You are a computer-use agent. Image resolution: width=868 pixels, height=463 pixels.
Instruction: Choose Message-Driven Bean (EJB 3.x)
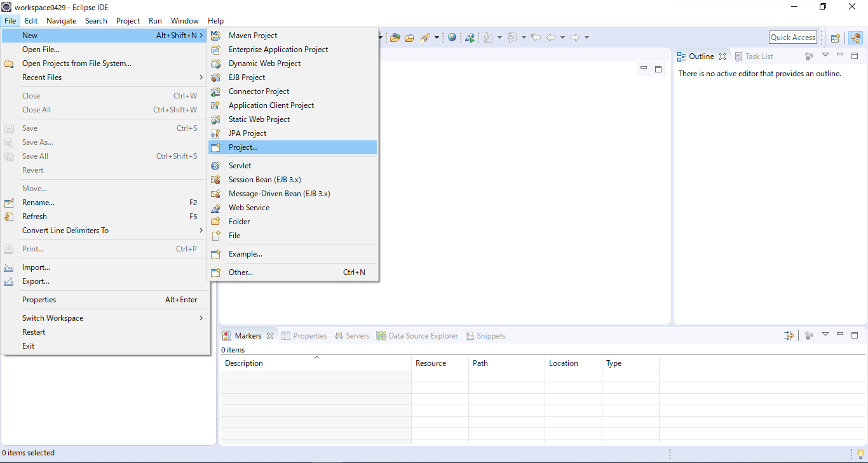point(293,194)
